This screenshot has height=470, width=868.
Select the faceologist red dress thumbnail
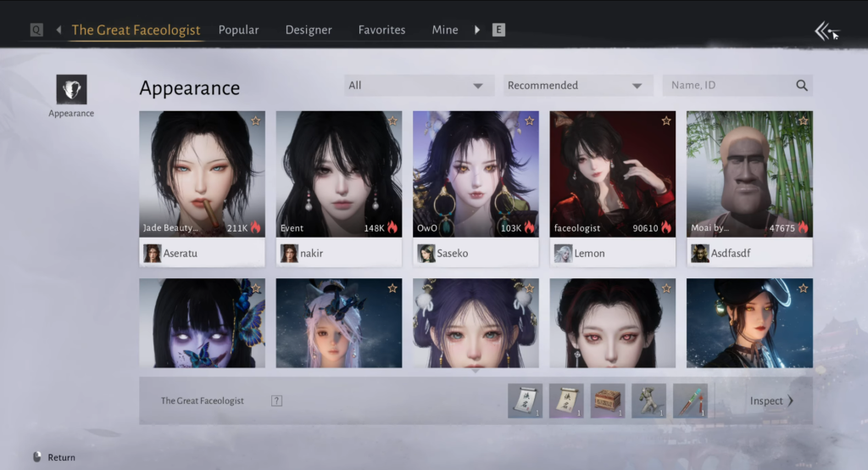612,174
